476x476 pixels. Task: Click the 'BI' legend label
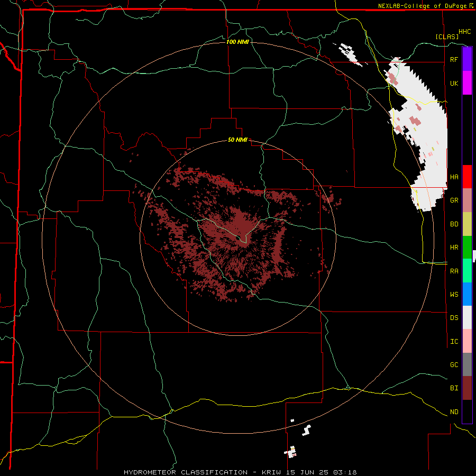pyautogui.click(x=454, y=388)
